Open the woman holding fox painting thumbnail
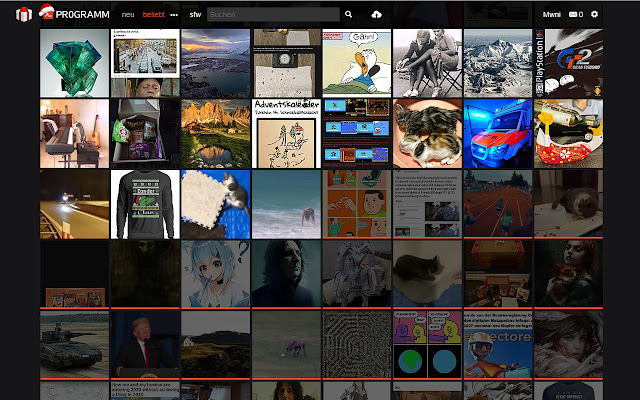Viewport: 640px width, 400px height. [569, 275]
